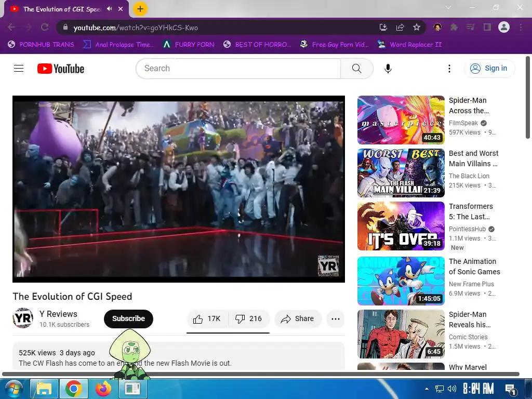Image resolution: width=532 pixels, height=399 pixels.
Task: Open more actions ellipsis under video
Action: pos(335,318)
